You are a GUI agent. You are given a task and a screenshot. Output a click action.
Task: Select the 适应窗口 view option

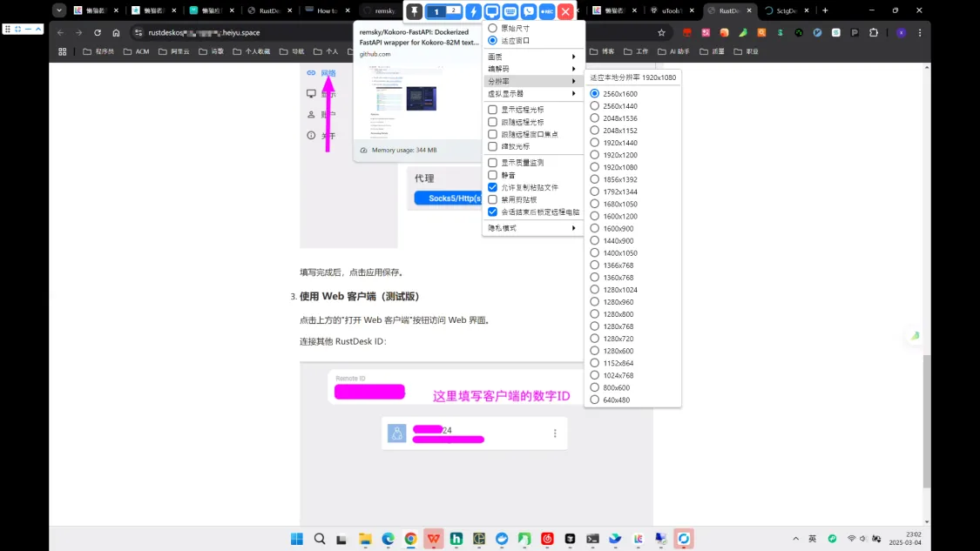(509, 41)
